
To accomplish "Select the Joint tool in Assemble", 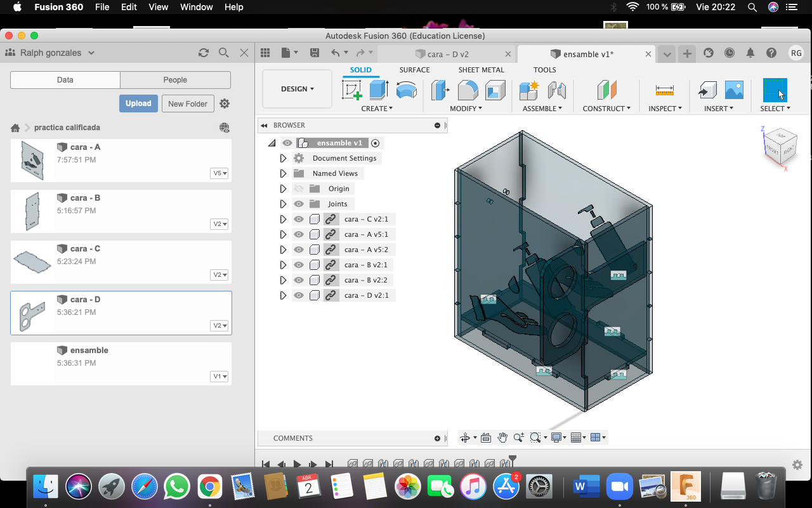I will (x=556, y=90).
